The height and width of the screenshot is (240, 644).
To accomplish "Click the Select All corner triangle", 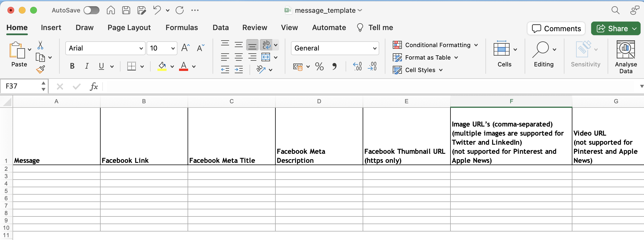I will pos(7,102).
